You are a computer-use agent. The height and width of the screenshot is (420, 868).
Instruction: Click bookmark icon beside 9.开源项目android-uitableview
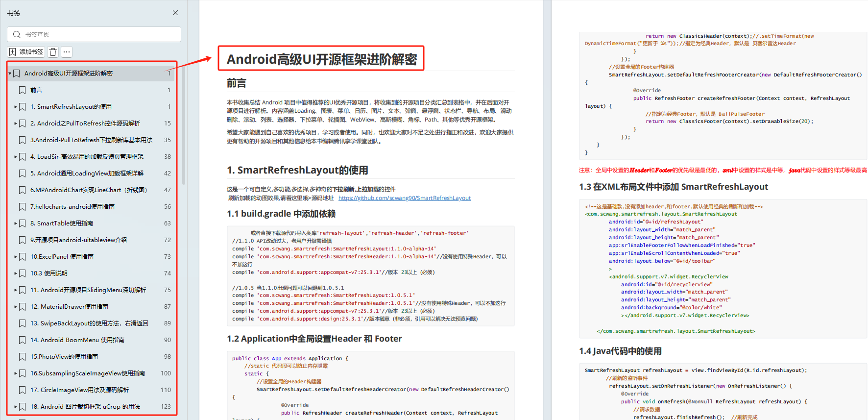[22, 240]
